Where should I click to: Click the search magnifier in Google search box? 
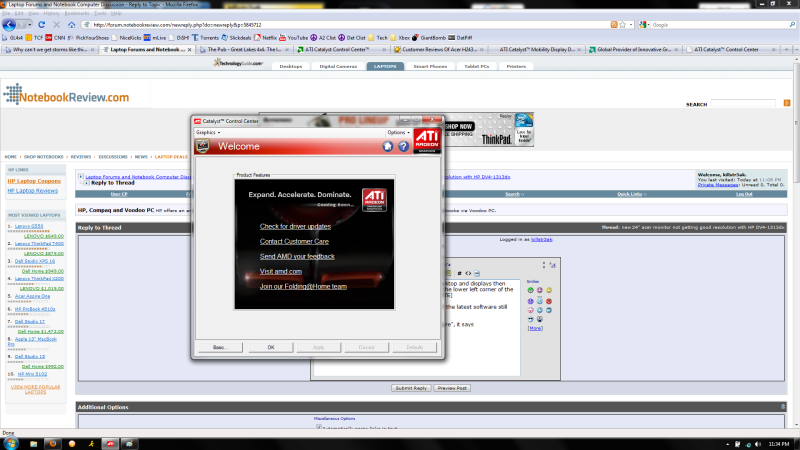point(792,24)
